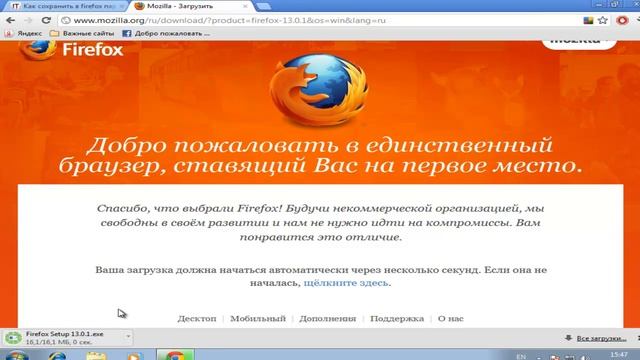Open the mozilla tab at page top-right
Screen dimensions: 640x360
(579, 44)
